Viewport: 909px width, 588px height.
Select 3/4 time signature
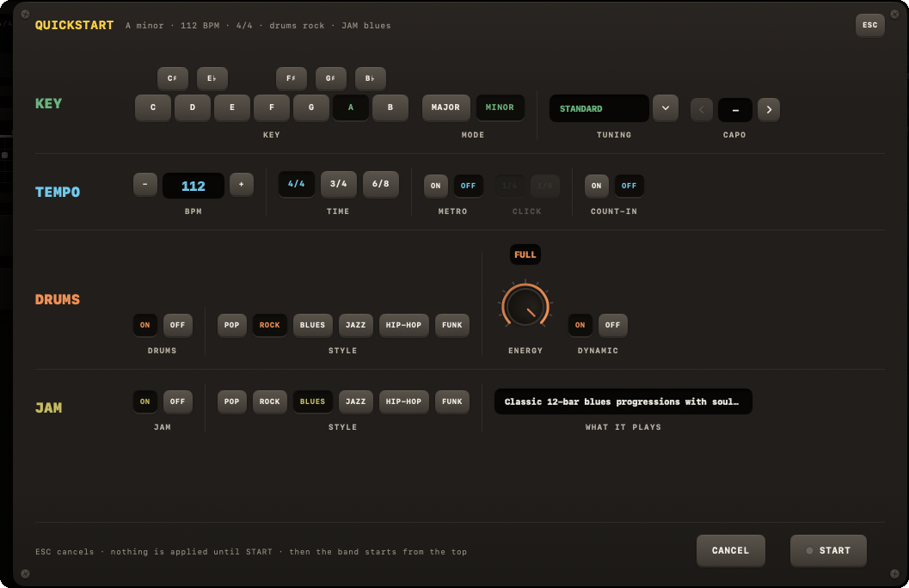[339, 184]
